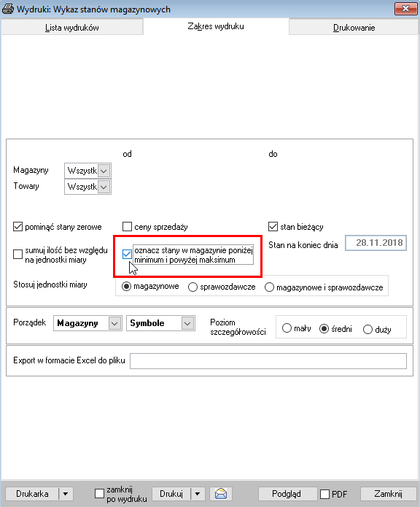This screenshot has width=420, height=507.
Task: Click the envelope email icon button
Action: [x=221, y=494]
